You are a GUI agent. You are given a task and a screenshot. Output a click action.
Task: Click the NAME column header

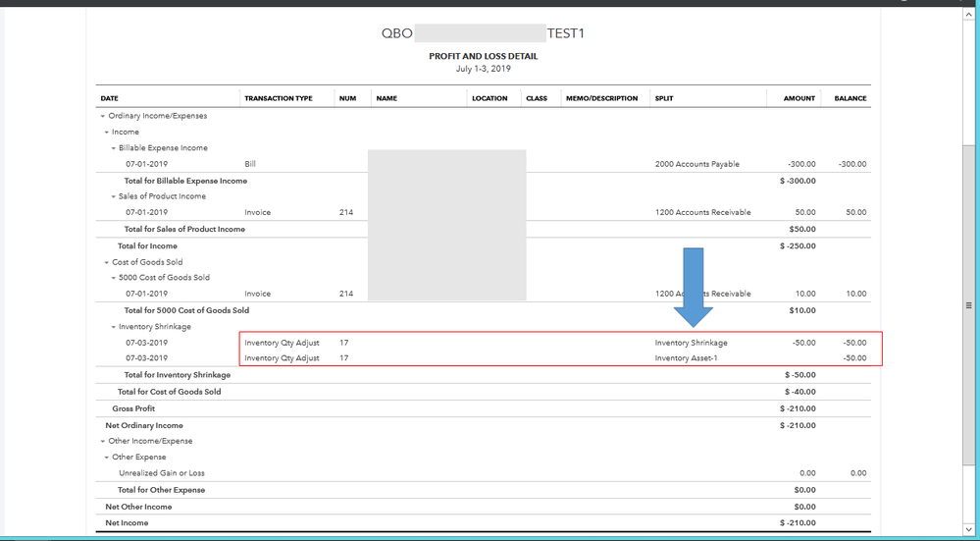387,99
